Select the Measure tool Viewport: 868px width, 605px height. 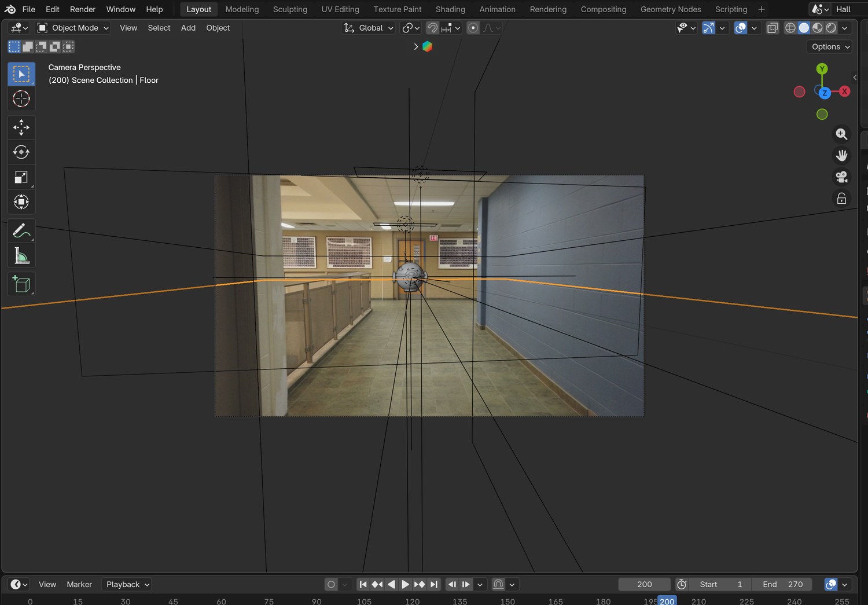coord(21,256)
